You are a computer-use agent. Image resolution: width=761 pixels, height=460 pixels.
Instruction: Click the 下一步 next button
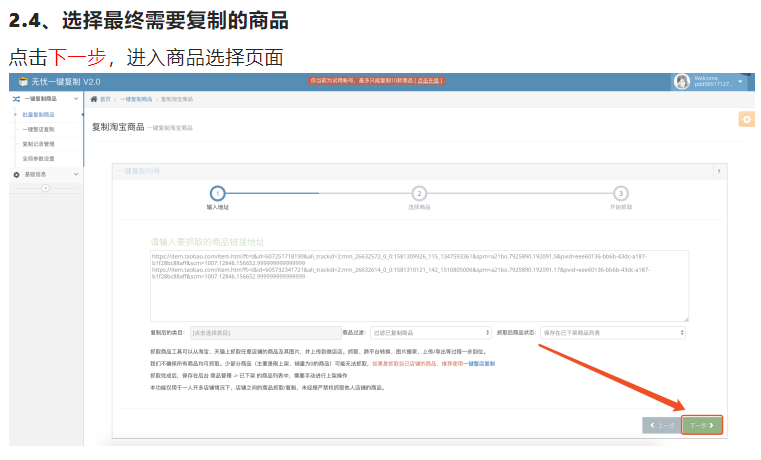click(x=702, y=425)
